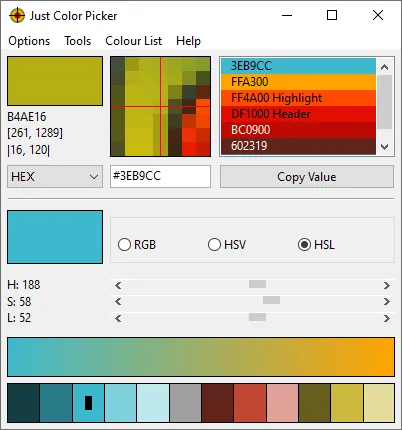Click the L slider left arrow
The image size is (402, 430).
pos(118,318)
